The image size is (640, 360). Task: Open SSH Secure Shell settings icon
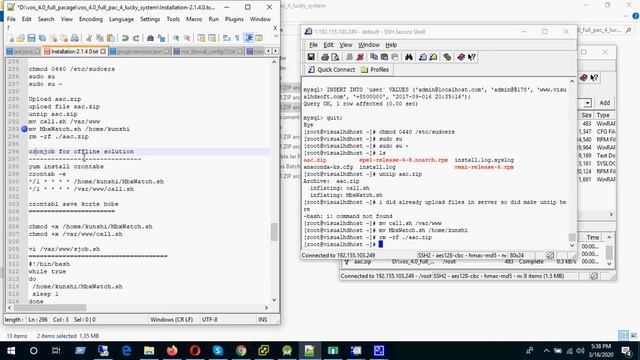point(447,57)
